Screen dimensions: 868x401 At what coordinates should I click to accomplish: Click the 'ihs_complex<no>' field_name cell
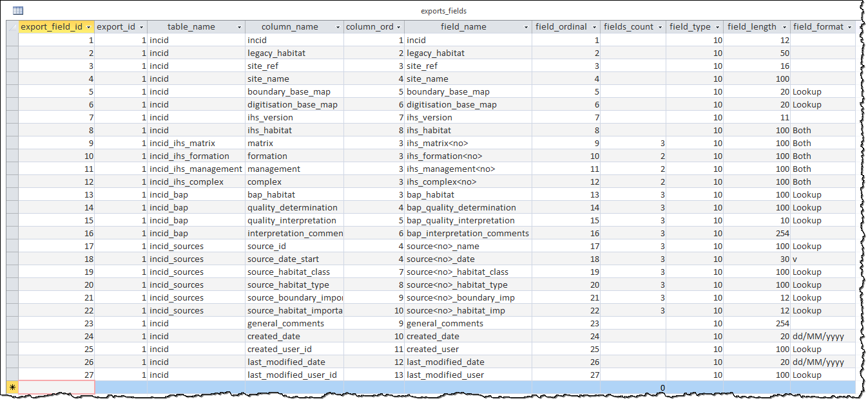point(468,182)
